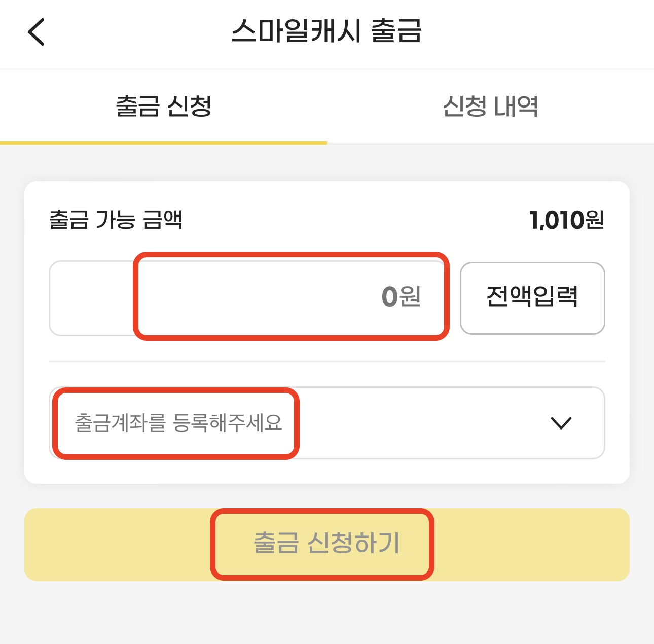Viewport: 654px width, 644px height.
Task: Switch to the 신청 내역 tab
Action: coord(491,106)
